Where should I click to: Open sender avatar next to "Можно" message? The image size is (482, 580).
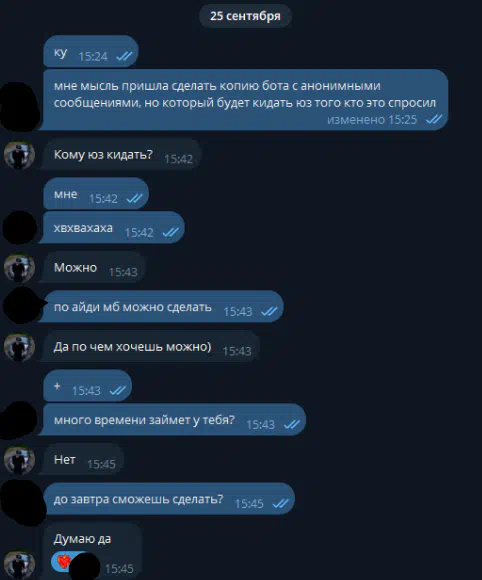(x=19, y=267)
